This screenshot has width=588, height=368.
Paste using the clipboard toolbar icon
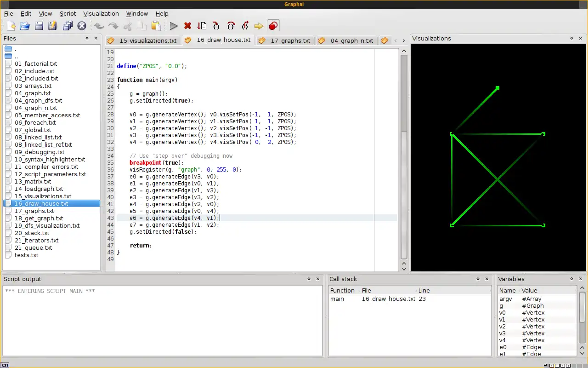(x=156, y=26)
